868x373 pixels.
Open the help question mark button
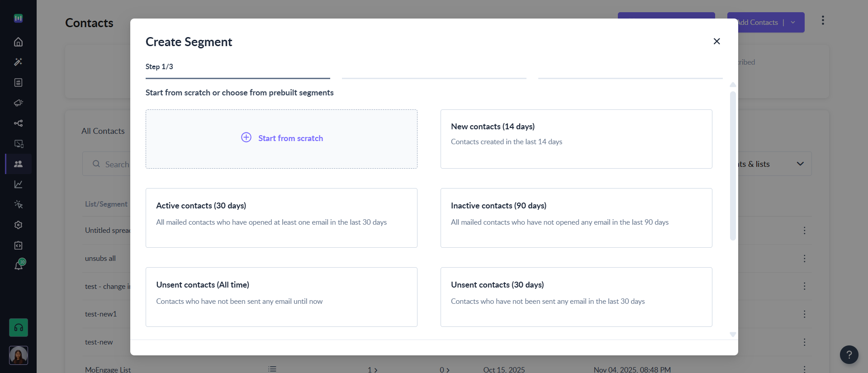click(x=849, y=354)
